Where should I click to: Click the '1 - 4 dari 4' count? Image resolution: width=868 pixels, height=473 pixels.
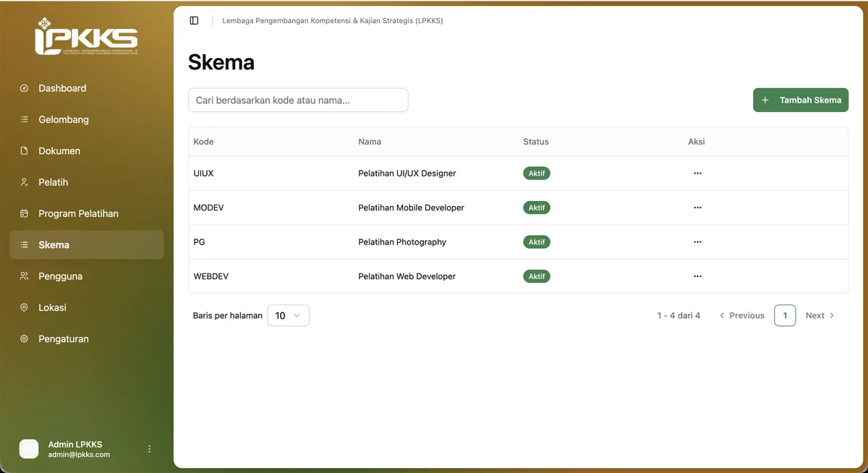click(678, 315)
